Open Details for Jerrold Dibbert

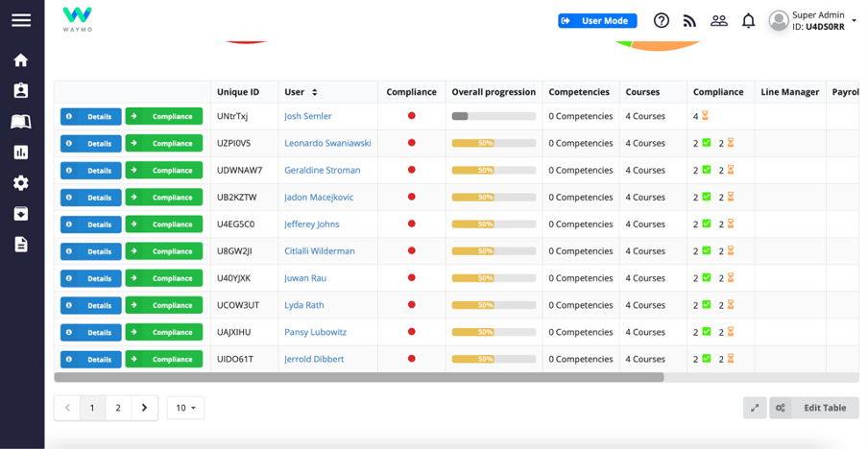91,360
